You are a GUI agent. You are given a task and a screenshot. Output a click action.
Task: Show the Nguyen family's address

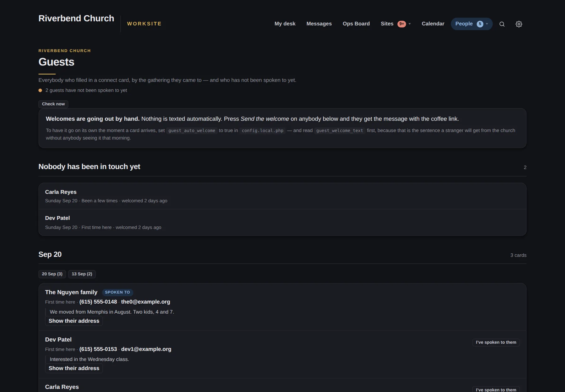(74, 321)
